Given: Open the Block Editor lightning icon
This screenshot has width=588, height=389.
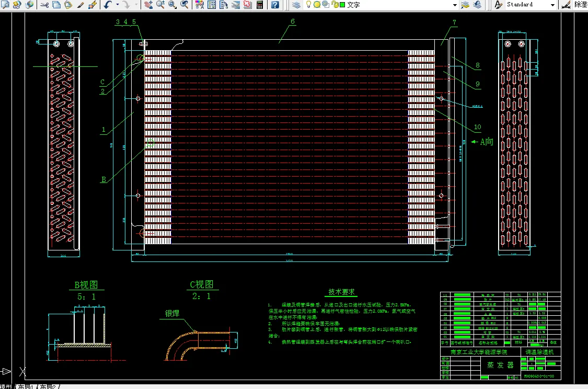Looking at the screenshot, I should [92, 5].
